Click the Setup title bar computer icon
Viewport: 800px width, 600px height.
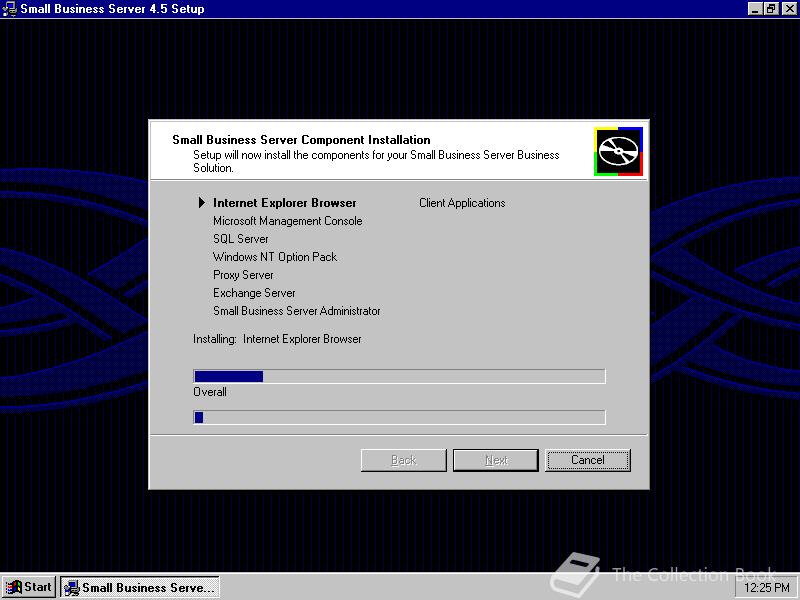[x=10, y=9]
